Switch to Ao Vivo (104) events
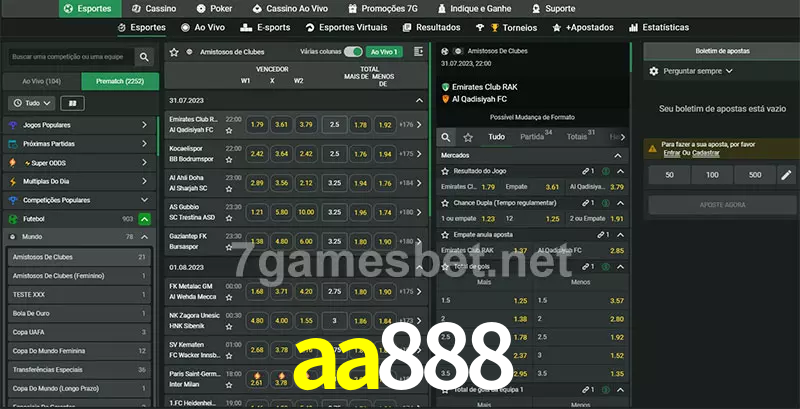Screen dimensions: 800x409 coord(41,80)
